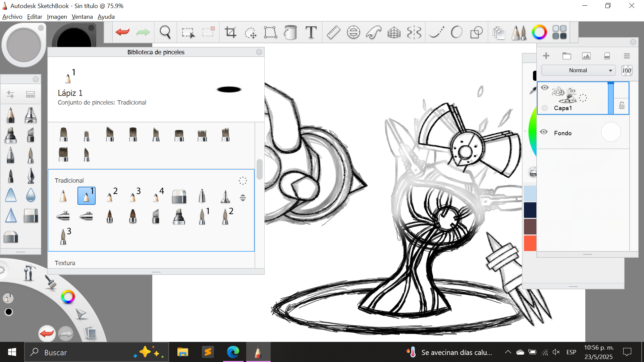Add a new layer with plus icon

(x=546, y=56)
